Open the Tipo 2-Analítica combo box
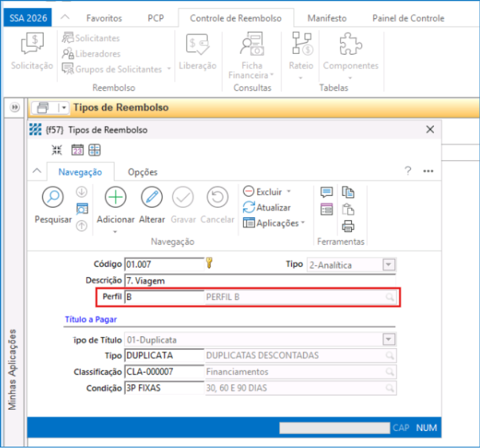The height and width of the screenshot is (448, 480). (389, 264)
